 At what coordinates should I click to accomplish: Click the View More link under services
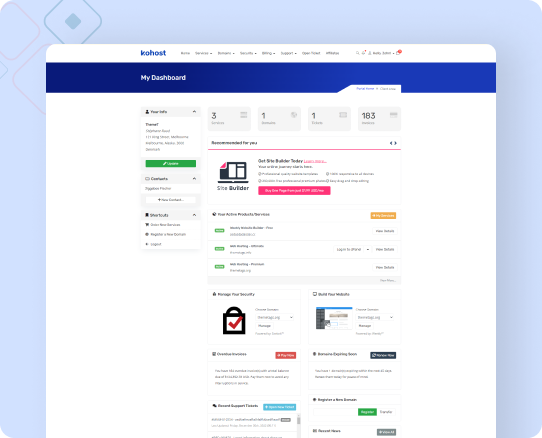point(388,280)
